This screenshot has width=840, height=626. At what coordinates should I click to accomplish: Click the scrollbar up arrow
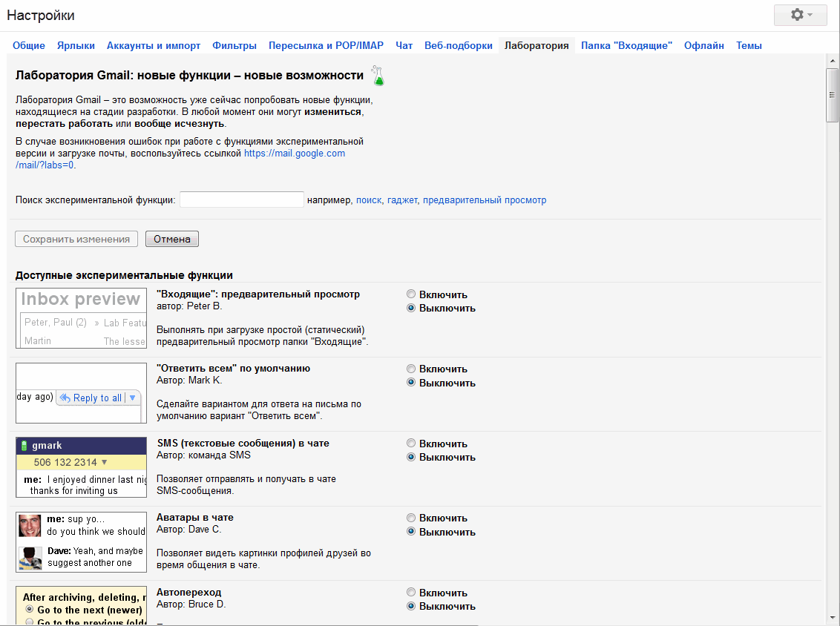[833, 61]
